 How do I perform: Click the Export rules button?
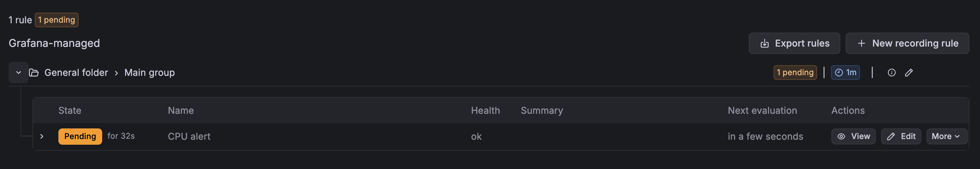coord(794,43)
